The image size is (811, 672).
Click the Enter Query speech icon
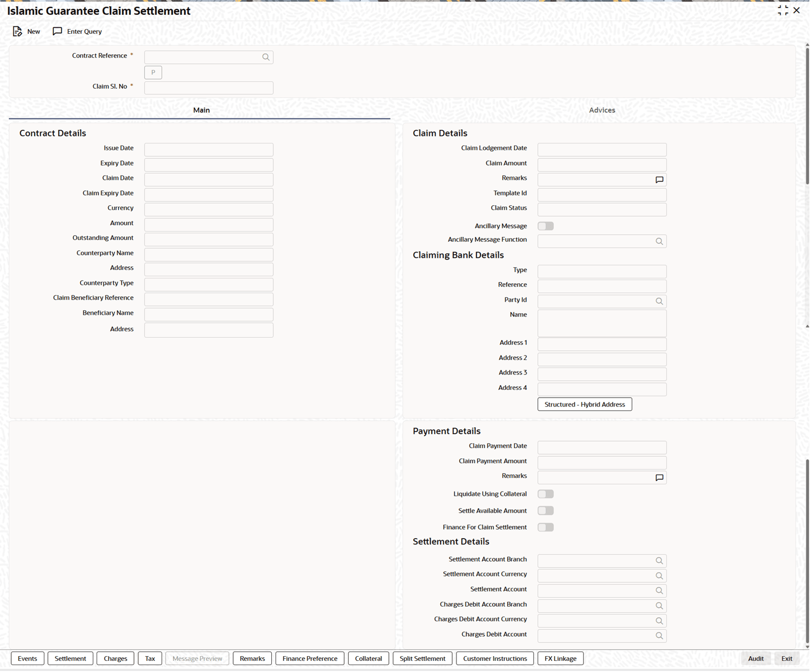[58, 32]
